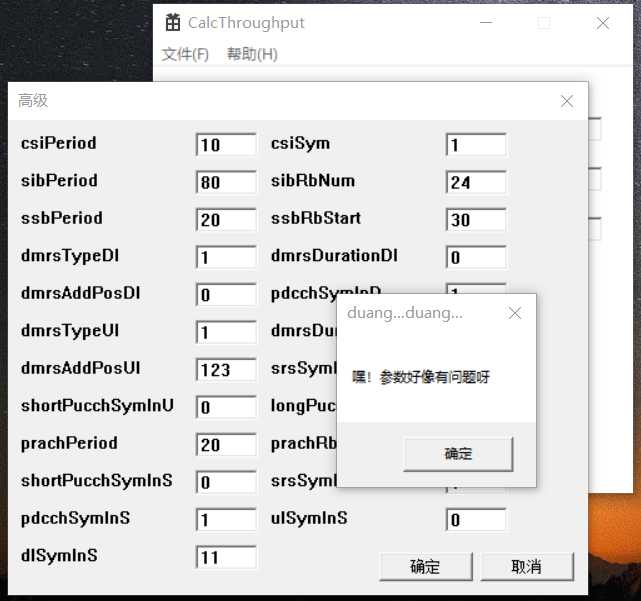Click the ssbPeriod input field
This screenshot has width=641, height=601.
coord(226,220)
